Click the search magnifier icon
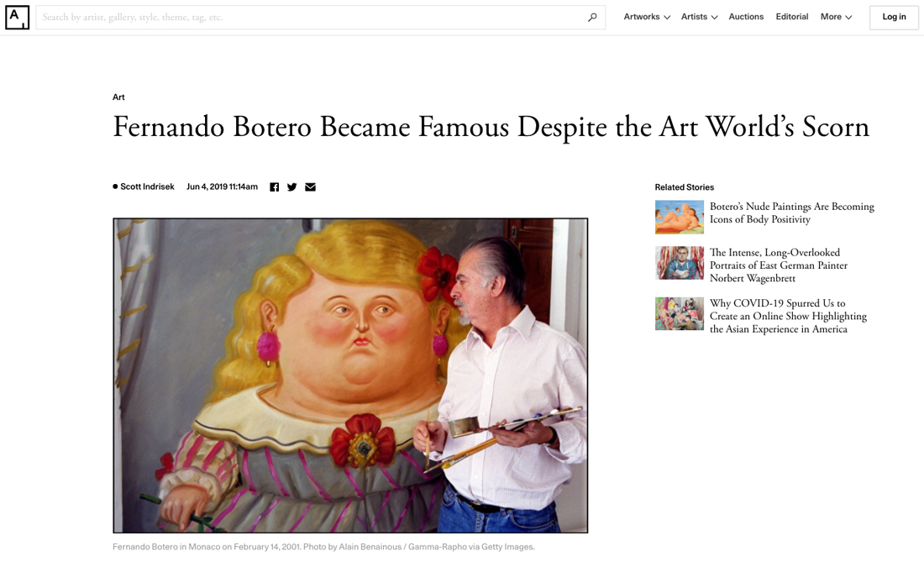The width and height of the screenshot is (924, 567). click(x=592, y=18)
